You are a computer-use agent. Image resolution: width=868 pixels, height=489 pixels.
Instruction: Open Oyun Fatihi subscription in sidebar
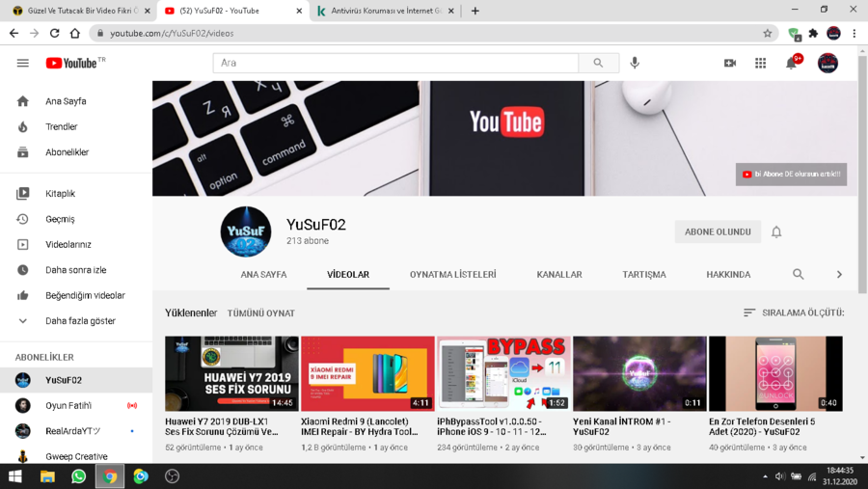click(x=76, y=406)
